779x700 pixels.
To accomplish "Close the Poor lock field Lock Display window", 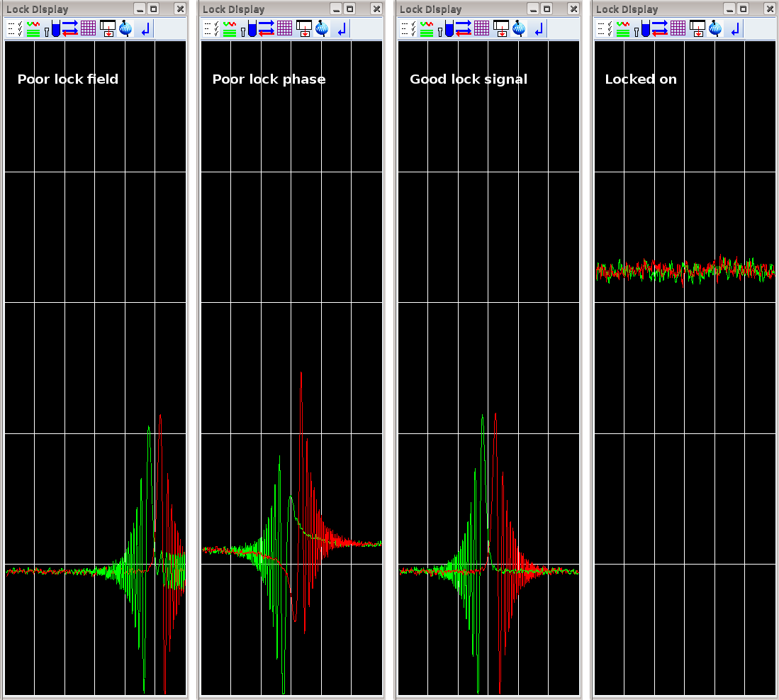I will coord(180,9).
